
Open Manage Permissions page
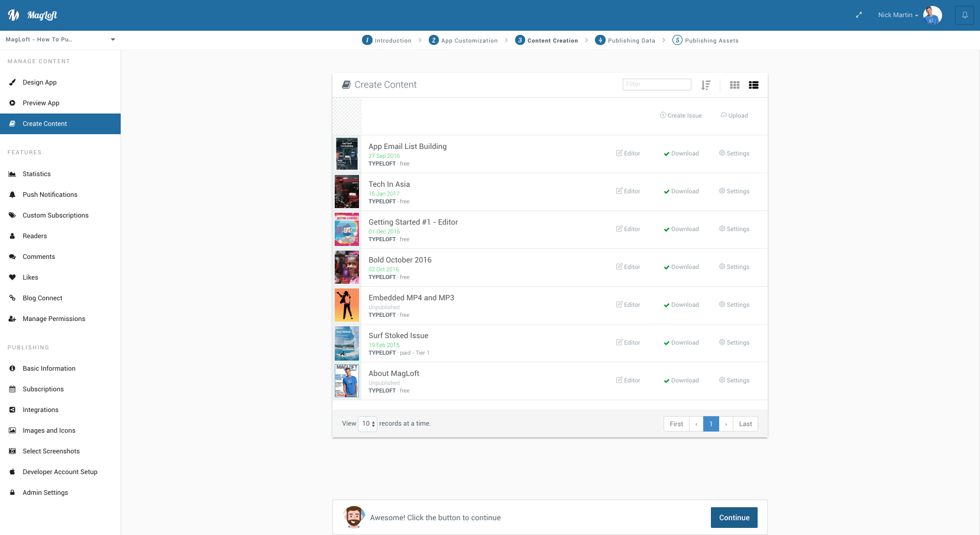pos(60,319)
